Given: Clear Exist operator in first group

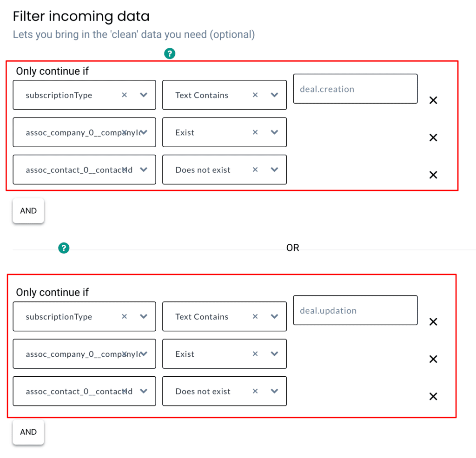Looking at the screenshot, I should (255, 132).
